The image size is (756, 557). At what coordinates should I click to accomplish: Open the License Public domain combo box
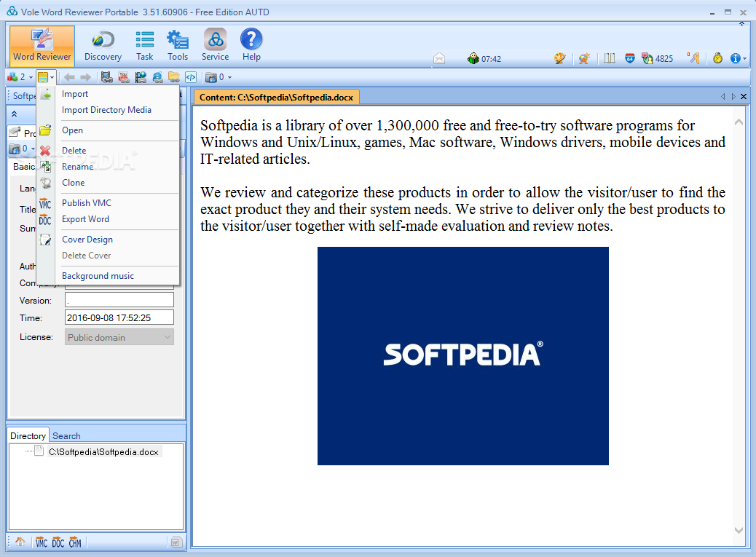click(119, 337)
